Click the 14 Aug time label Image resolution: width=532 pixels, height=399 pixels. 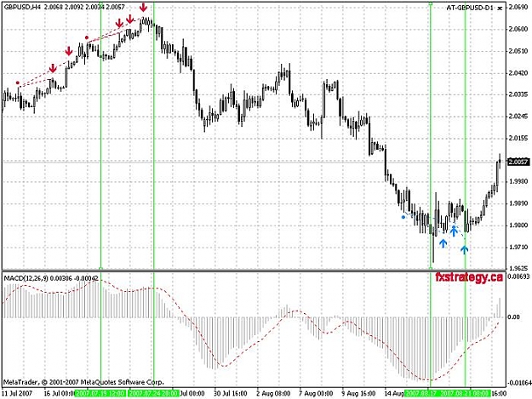point(394,394)
